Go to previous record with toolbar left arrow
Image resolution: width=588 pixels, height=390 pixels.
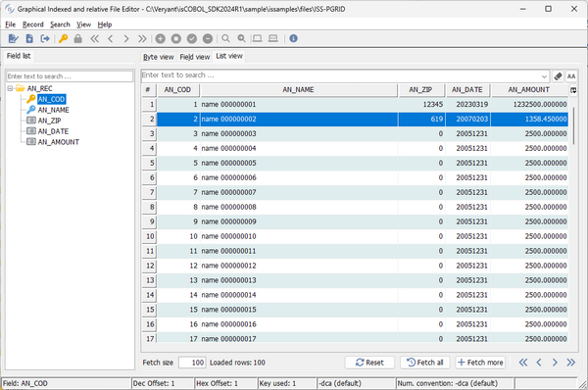[110, 38]
